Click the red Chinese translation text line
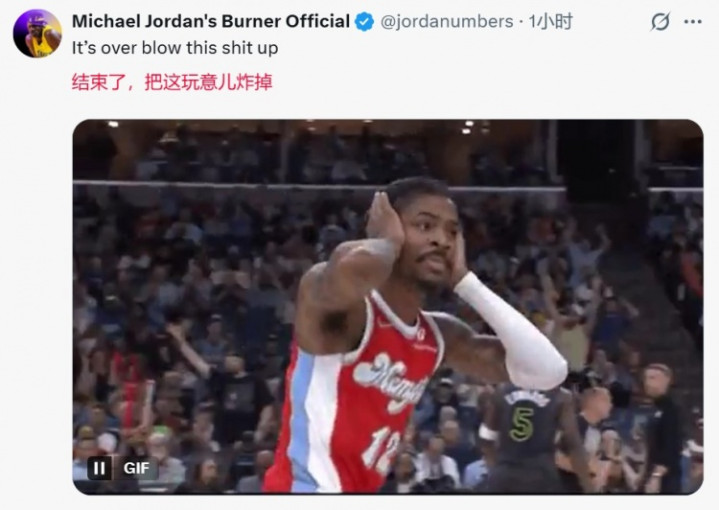This screenshot has width=719, height=510. [172, 82]
